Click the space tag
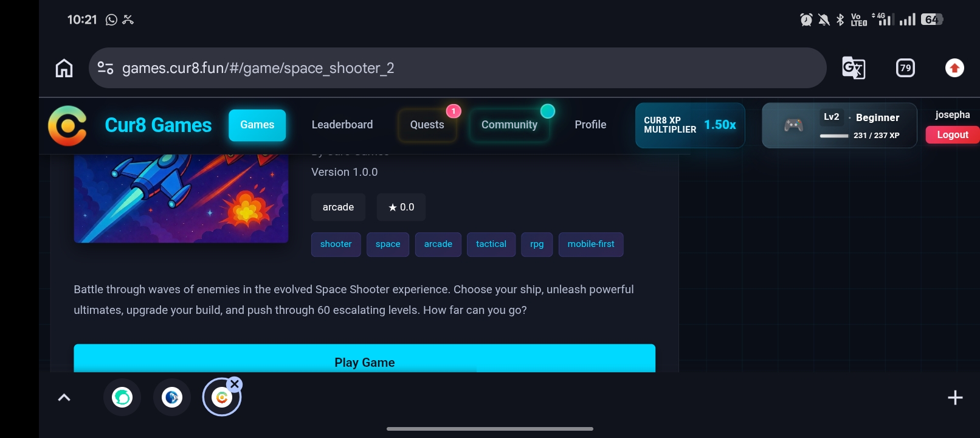This screenshot has width=980, height=438. coord(388,245)
